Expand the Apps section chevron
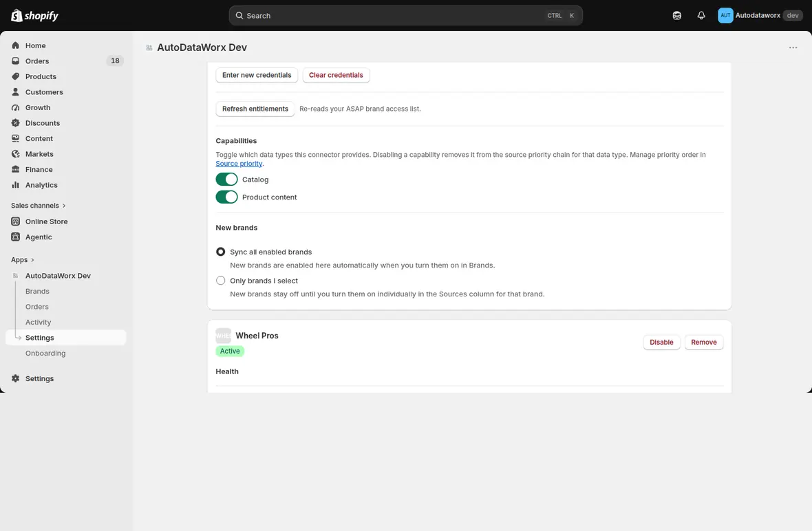 (x=32, y=260)
